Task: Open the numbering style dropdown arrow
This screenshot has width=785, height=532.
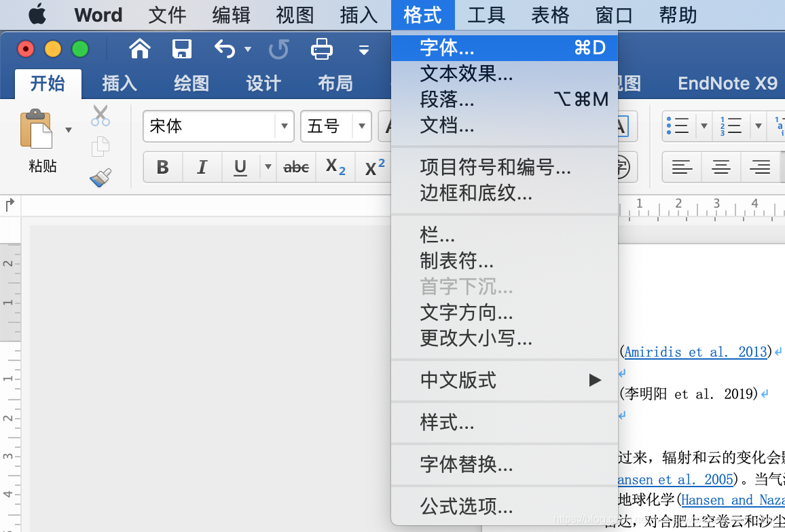Action: click(758, 126)
